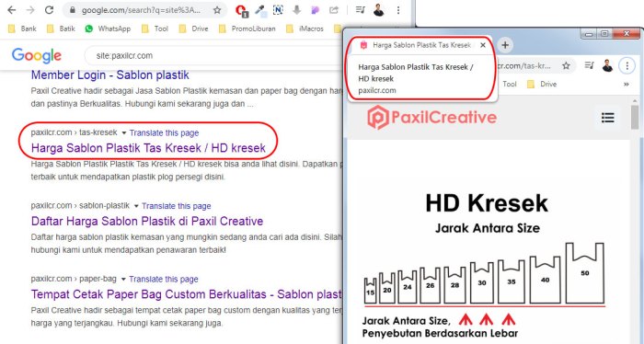Open a new tab in Paxil window
This screenshot has height=344, width=644.
pyautogui.click(x=505, y=45)
